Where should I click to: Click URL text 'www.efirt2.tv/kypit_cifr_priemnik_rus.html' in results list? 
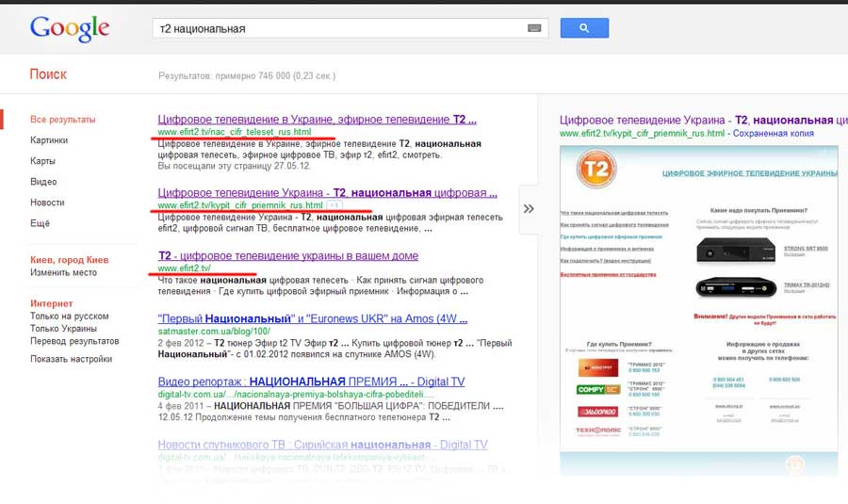pyautogui.click(x=240, y=205)
